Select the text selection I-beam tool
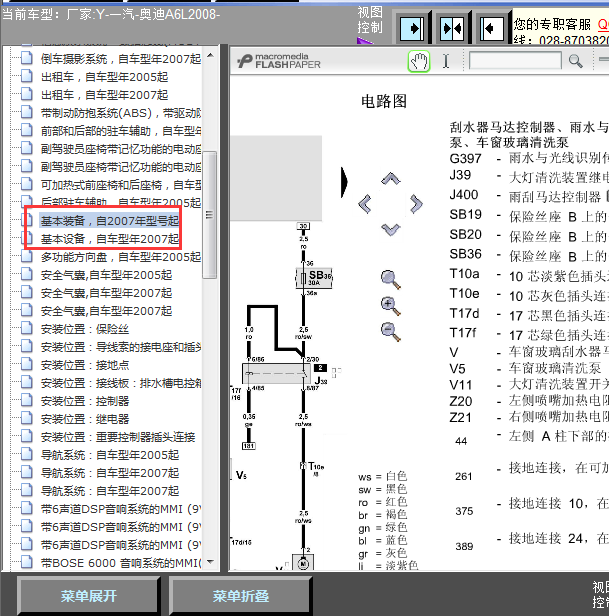This screenshot has height=616, width=609. [x=446, y=61]
